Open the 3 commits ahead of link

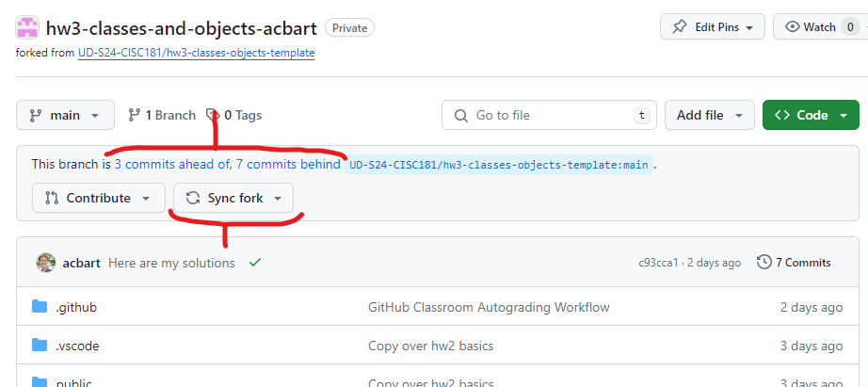click(172, 164)
